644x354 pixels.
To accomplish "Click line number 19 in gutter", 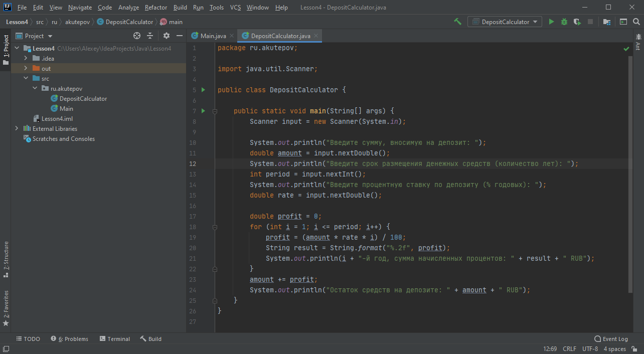I will point(193,237).
